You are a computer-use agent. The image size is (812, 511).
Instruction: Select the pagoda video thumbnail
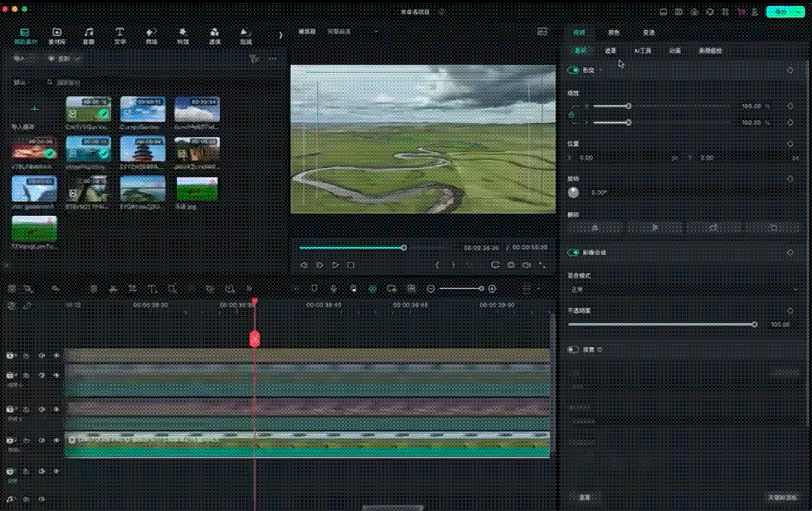142,149
